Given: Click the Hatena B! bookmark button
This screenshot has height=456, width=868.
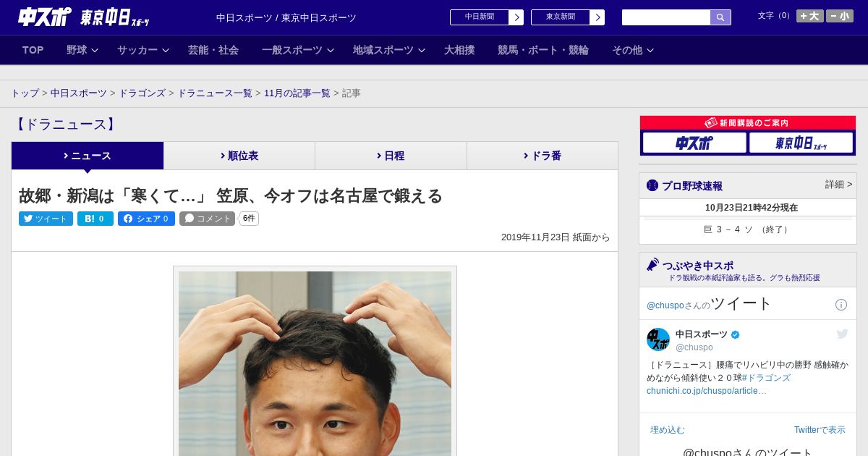Looking at the screenshot, I should [x=95, y=219].
